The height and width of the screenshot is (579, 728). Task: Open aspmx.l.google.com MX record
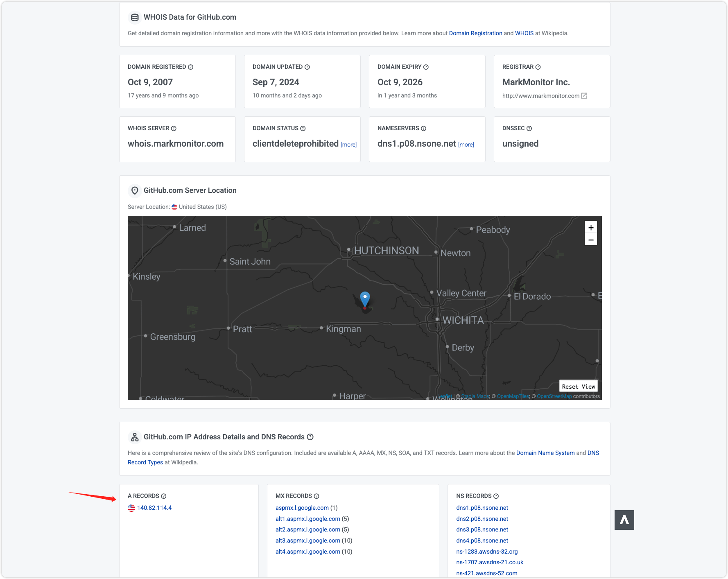[x=302, y=508]
